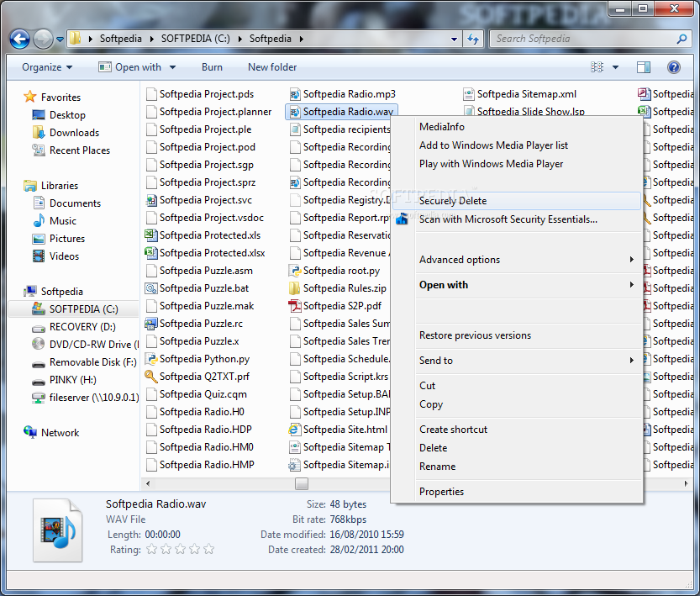Image resolution: width=700 pixels, height=596 pixels.
Task: Click the Back navigation arrow
Action: (x=19, y=39)
